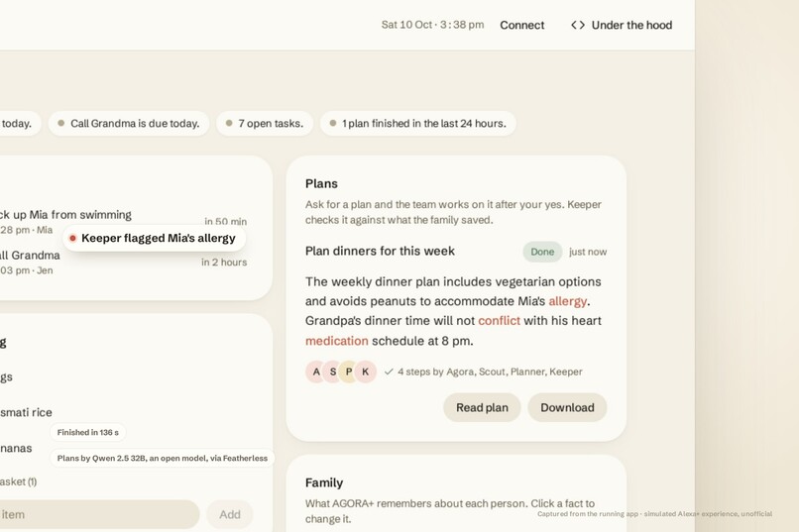
Task: Click the Done status badge
Action: pos(542,252)
